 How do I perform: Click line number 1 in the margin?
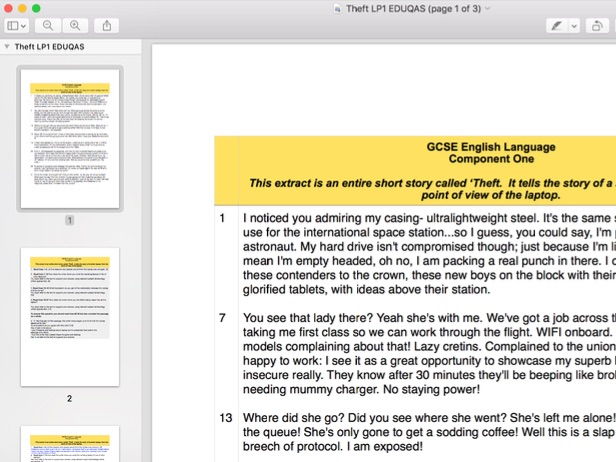(222, 218)
